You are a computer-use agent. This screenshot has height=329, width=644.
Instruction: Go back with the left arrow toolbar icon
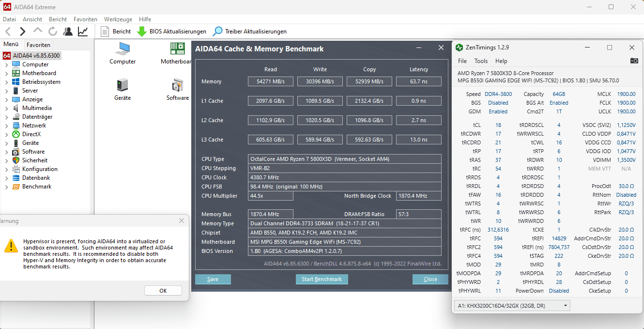8,31
